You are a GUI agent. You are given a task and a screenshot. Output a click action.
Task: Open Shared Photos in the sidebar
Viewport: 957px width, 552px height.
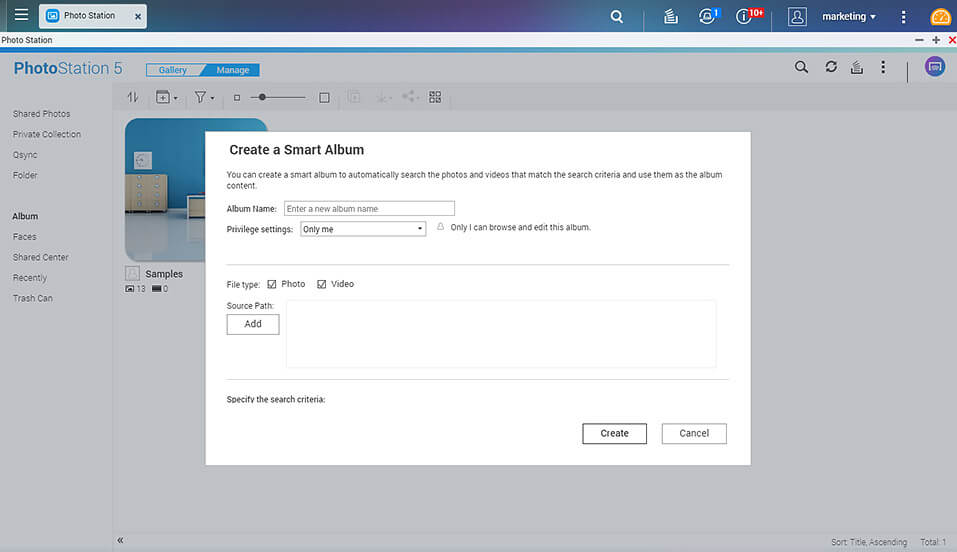click(42, 114)
